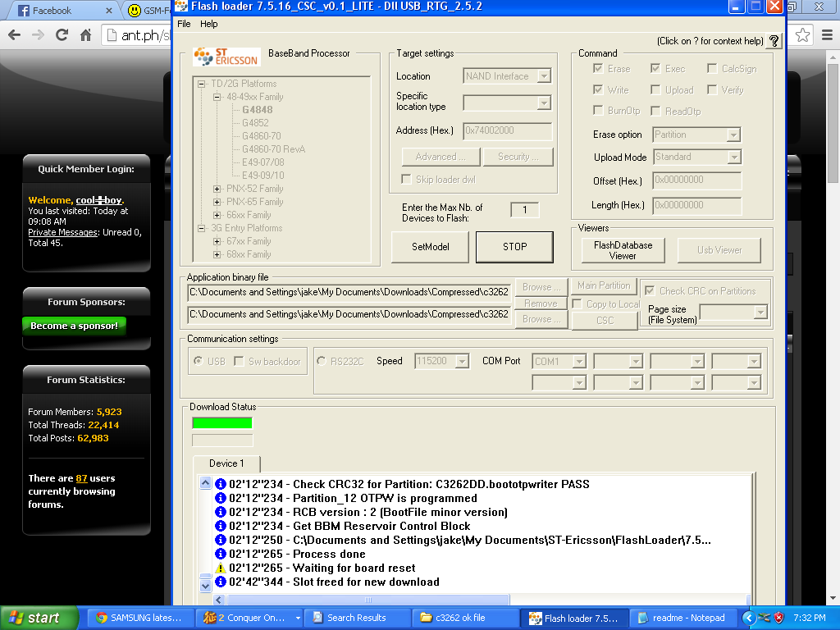This screenshot has height=630, width=840.
Task: Click the ST Ericsson logo
Action: click(226, 57)
